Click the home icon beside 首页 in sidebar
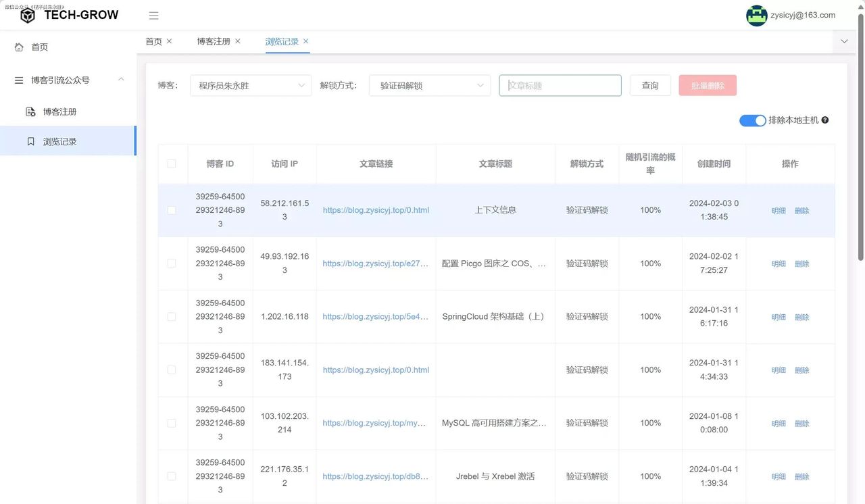The width and height of the screenshot is (865, 504). pyautogui.click(x=19, y=47)
